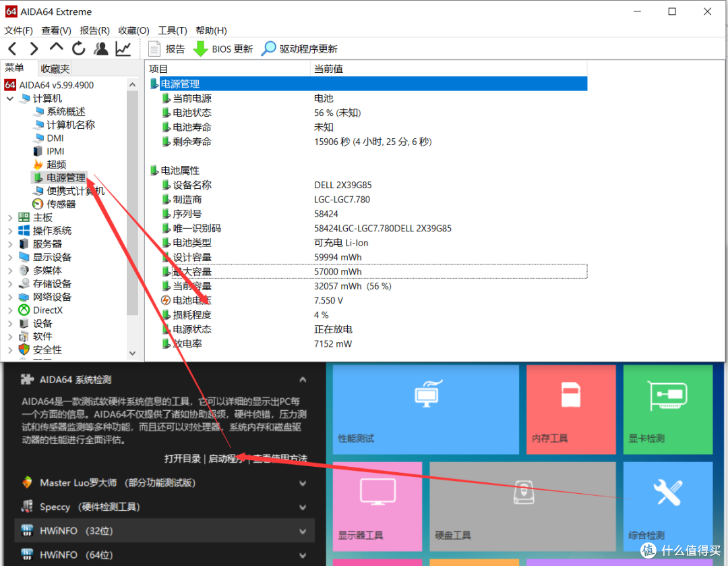Expand the 存储设备 tree node

tap(9, 284)
